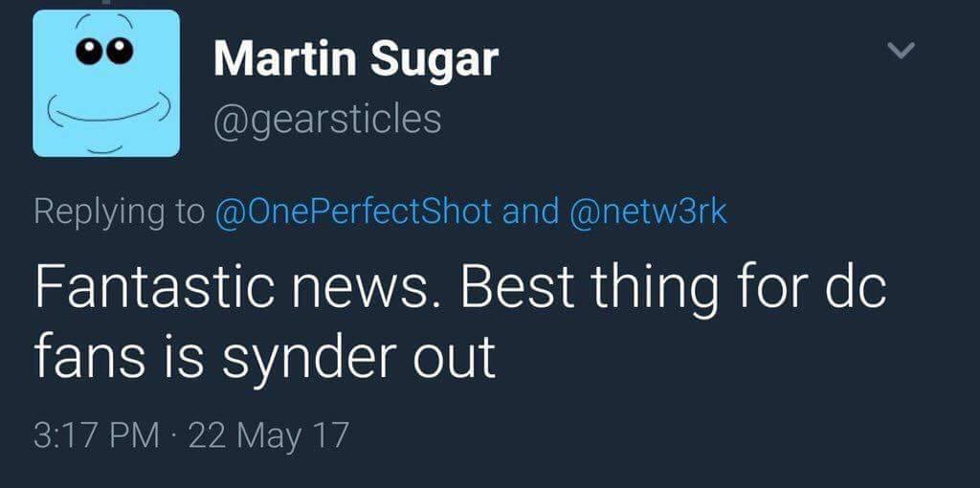Click the tweet's second line "fans is synder out"
The width and height of the screenshot is (980, 488).
pyautogui.click(x=264, y=357)
